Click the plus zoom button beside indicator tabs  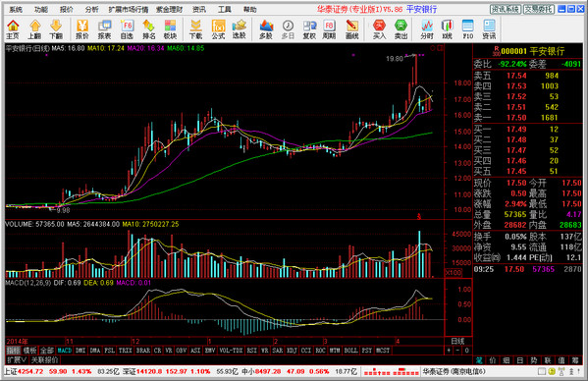[x=449, y=351]
